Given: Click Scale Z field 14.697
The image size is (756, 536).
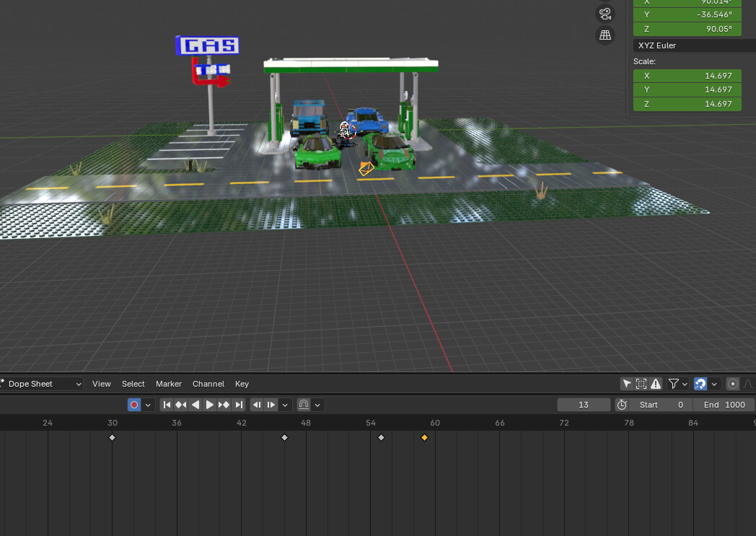Looking at the screenshot, I should [687, 104].
